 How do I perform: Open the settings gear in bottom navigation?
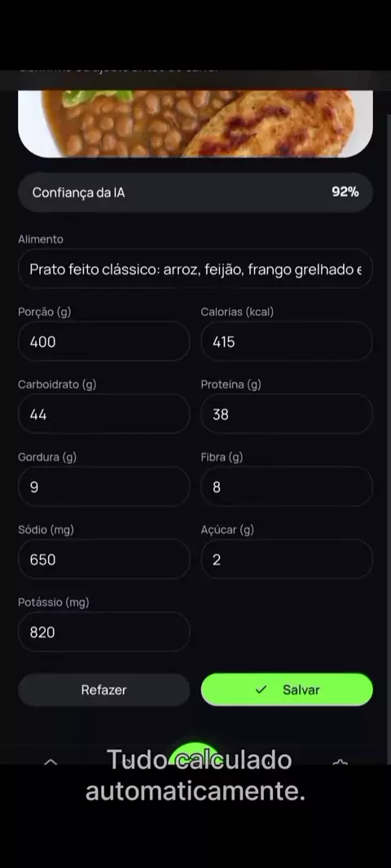click(x=340, y=761)
